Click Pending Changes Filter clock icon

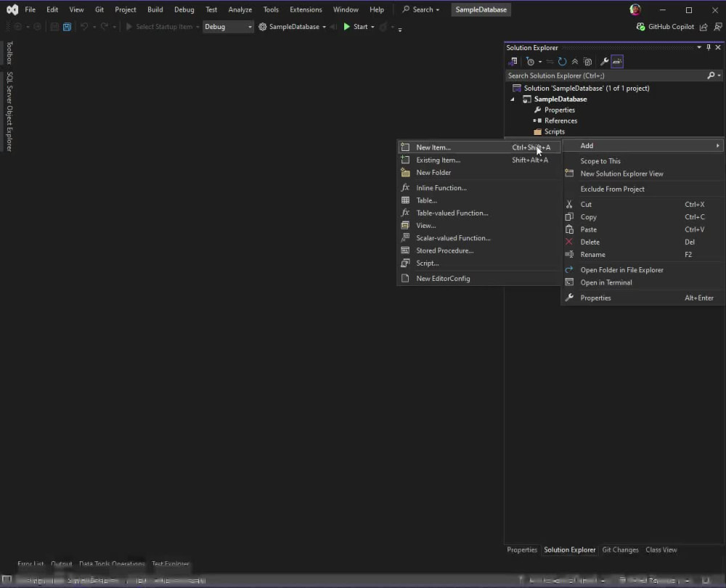pyautogui.click(x=531, y=62)
